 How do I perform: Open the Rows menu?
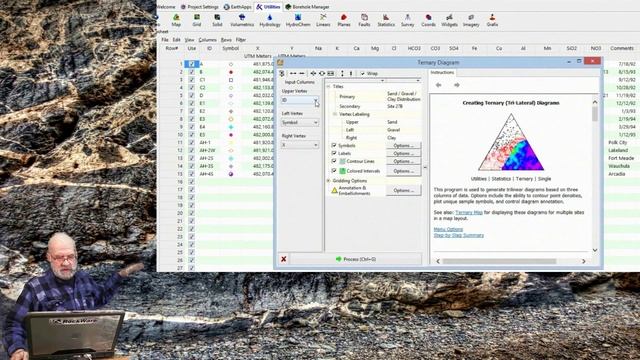coord(226,40)
